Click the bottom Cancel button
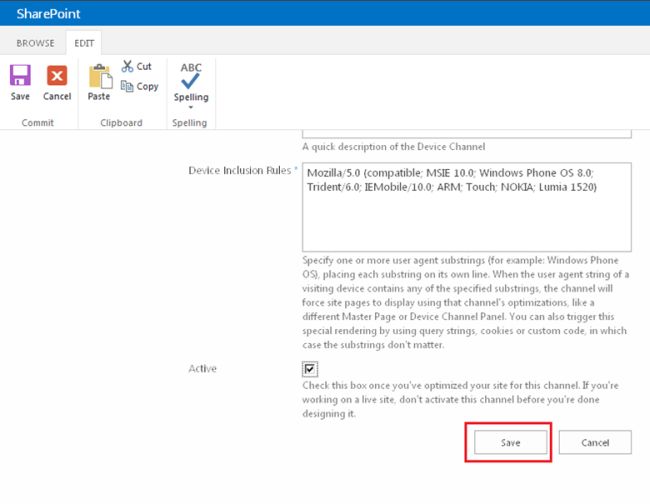This screenshot has width=650, height=504. (595, 442)
